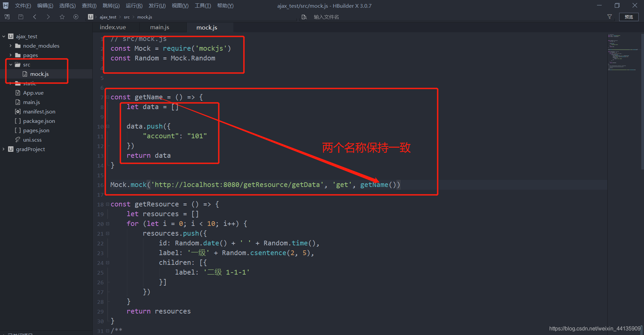644x335 pixels.
Task: Click the bookmark star icon
Action: pos(62,17)
